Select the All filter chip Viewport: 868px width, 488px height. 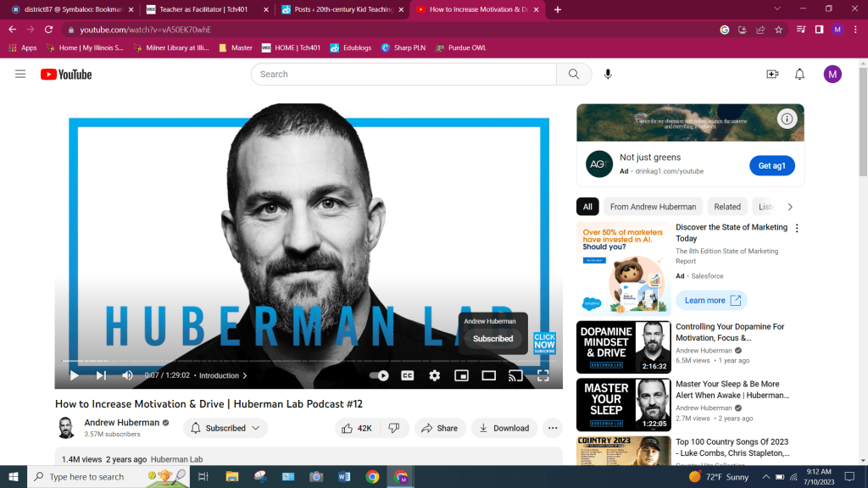(x=587, y=207)
